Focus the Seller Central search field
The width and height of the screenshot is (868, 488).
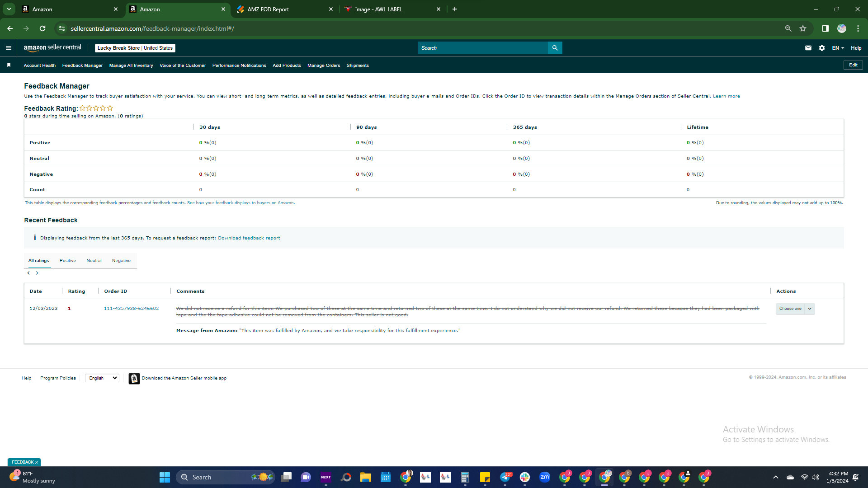483,48
